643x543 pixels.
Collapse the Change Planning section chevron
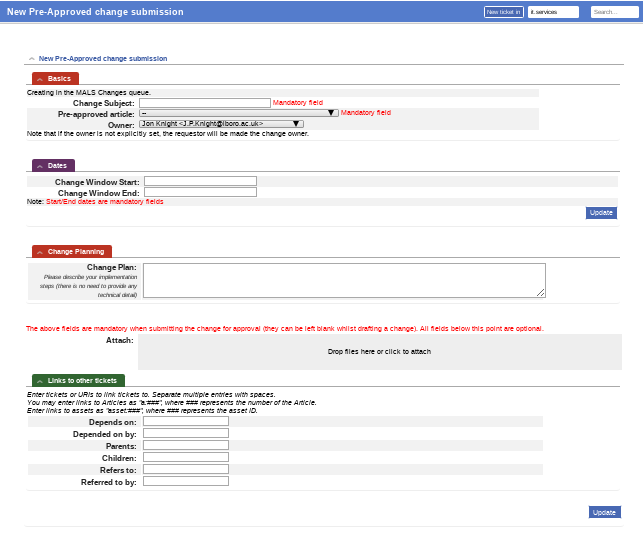click(x=39, y=251)
